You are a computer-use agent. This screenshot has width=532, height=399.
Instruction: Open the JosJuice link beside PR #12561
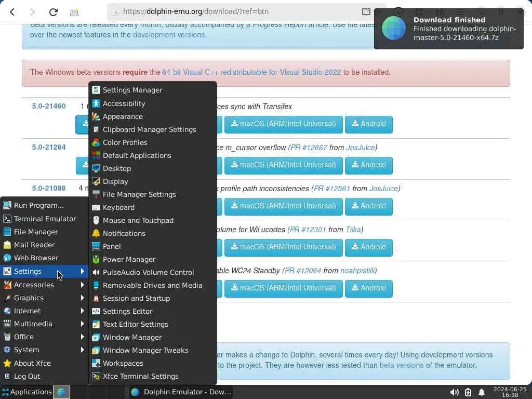[x=383, y=189]
